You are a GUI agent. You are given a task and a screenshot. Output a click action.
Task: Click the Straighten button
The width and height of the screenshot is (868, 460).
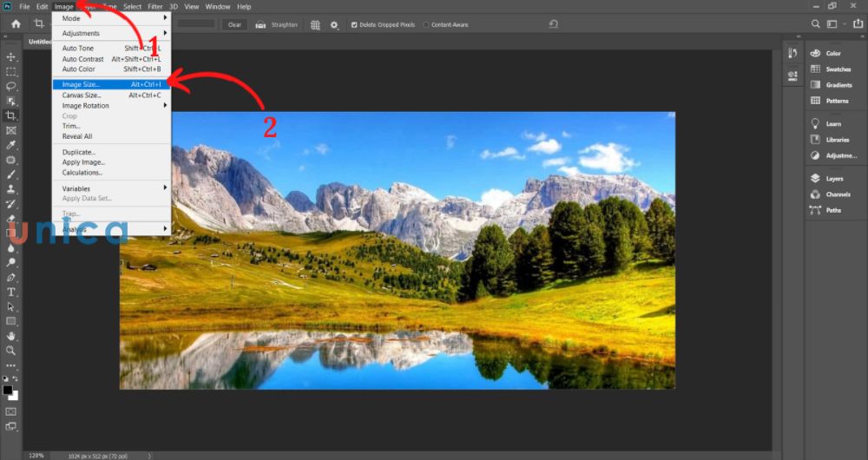point(277,25)
